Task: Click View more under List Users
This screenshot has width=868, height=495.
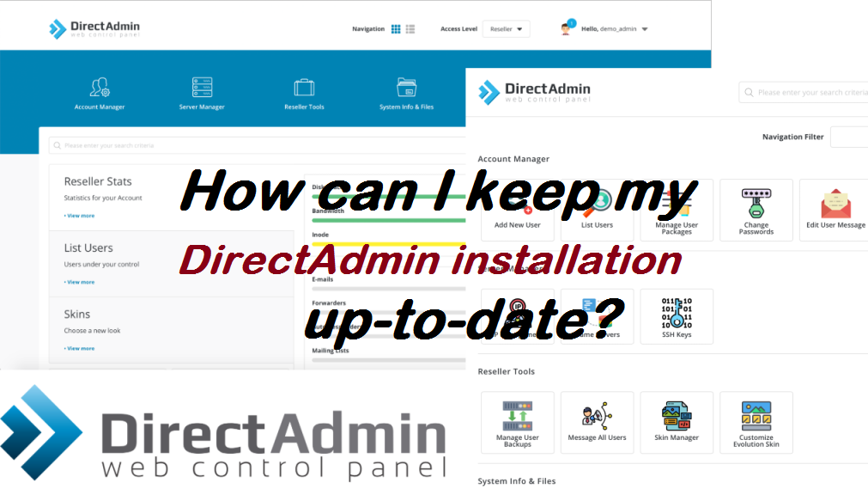Action: [x=79, y=282]
